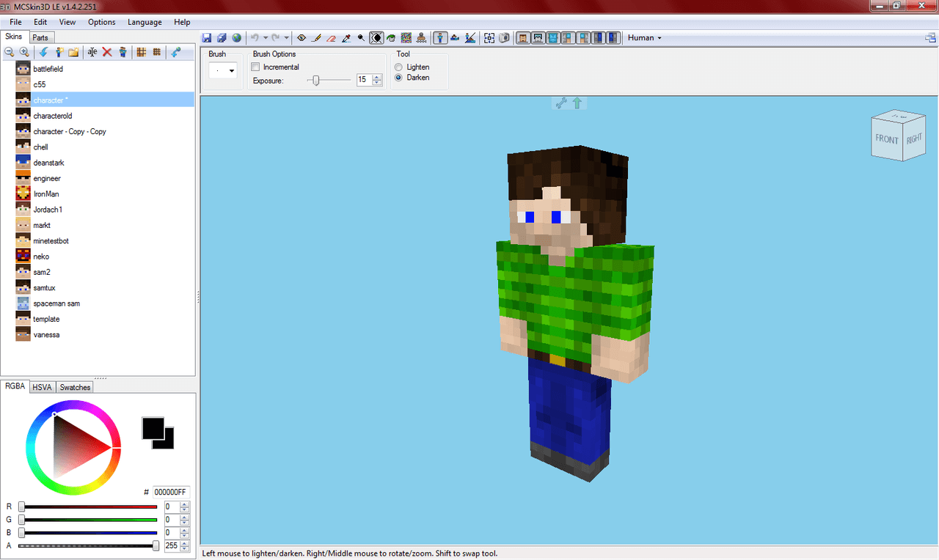Click RIGHT face of view cube

914,138
